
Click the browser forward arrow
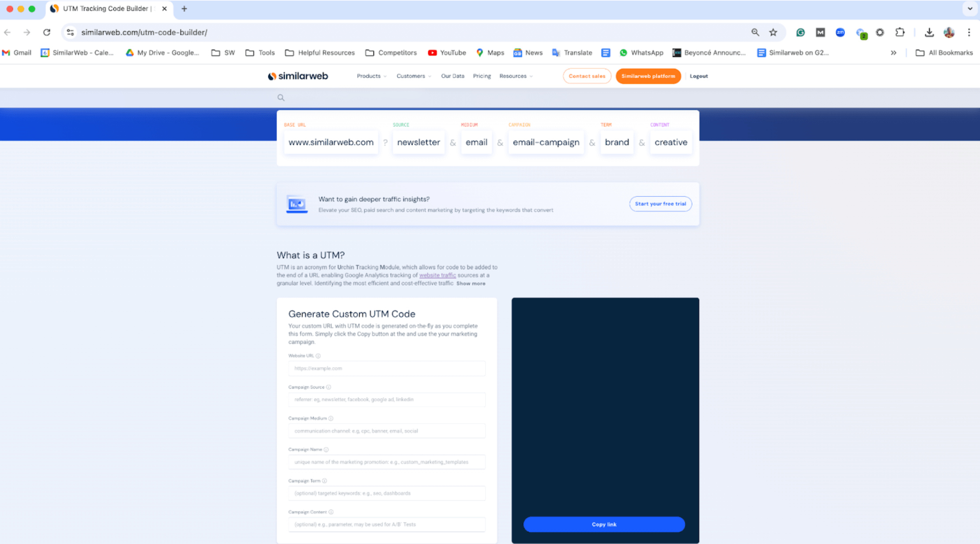(x=27, y=32)
